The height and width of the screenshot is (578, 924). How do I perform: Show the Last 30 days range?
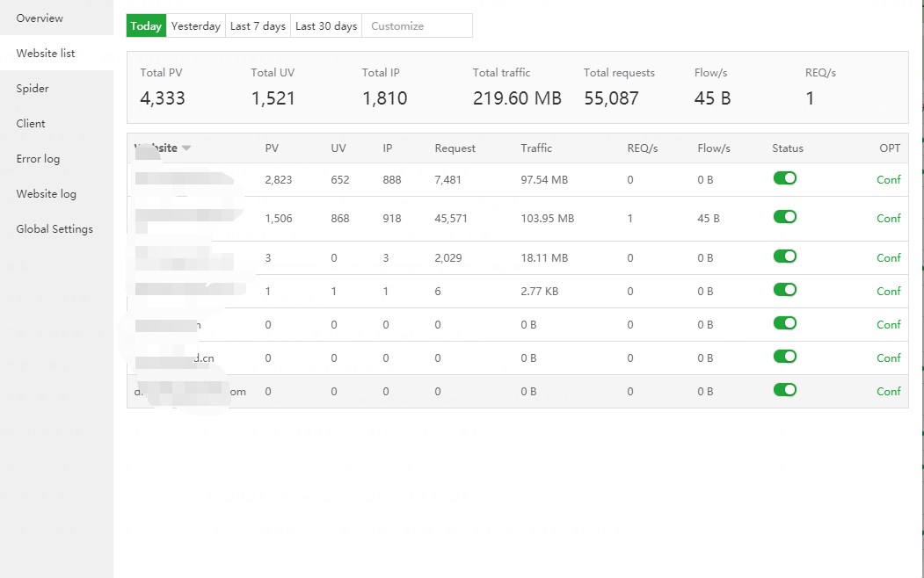click(326, 25)
